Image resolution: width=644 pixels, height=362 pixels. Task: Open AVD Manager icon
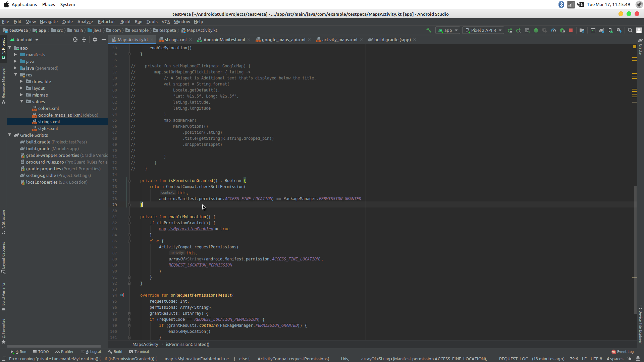(x=610, y=30)
